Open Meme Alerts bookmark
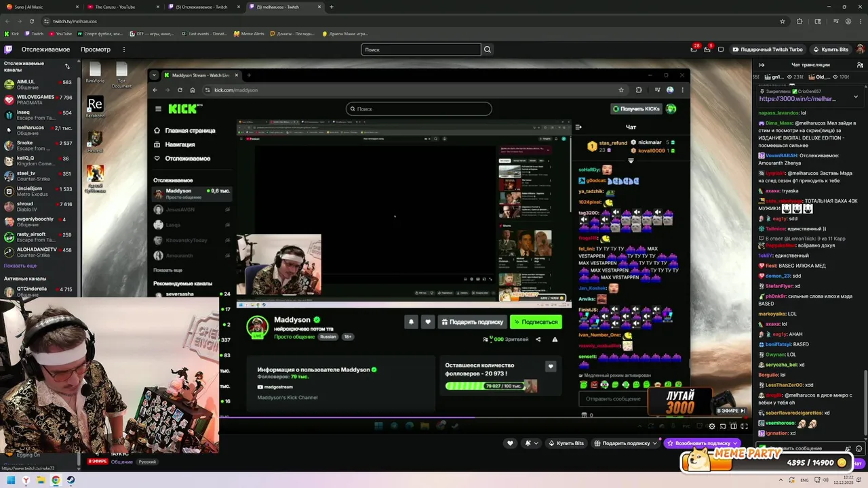The width and height of the screenshot is (868, 488). point(249,33)
